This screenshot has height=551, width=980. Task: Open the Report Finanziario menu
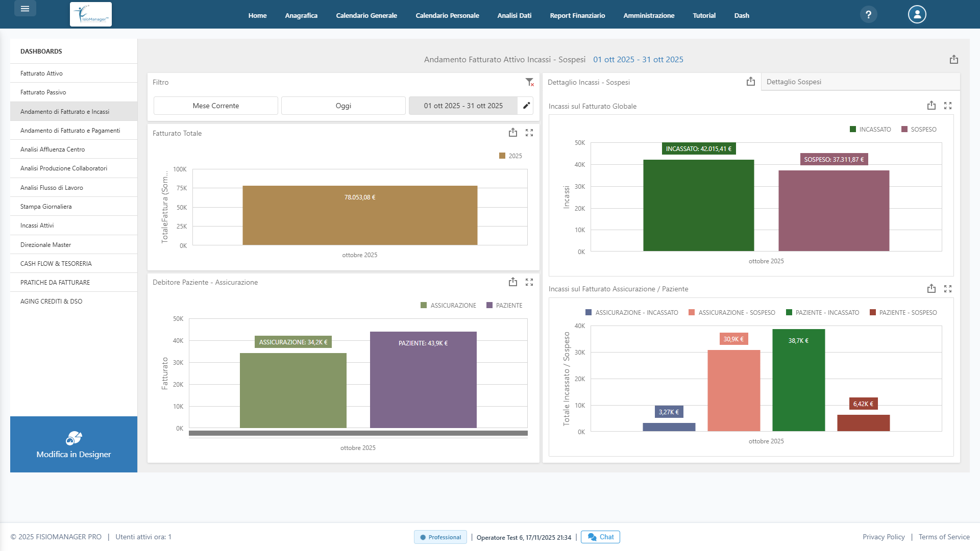(577, 15)
